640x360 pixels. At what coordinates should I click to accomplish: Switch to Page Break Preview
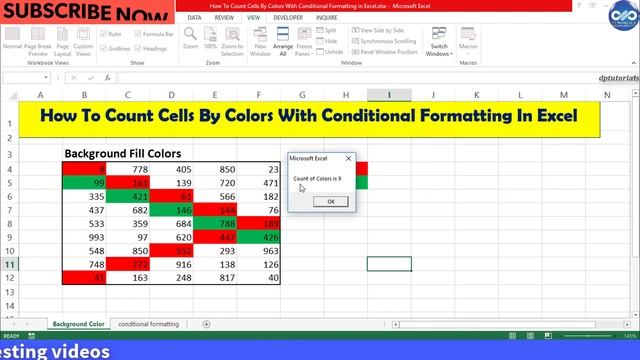coord(38,42)
